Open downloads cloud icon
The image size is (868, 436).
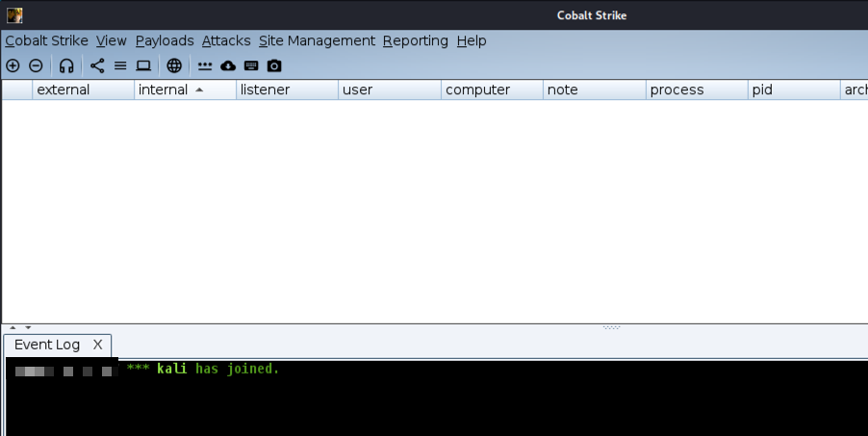pyautogui.click(x=228, y=65)
